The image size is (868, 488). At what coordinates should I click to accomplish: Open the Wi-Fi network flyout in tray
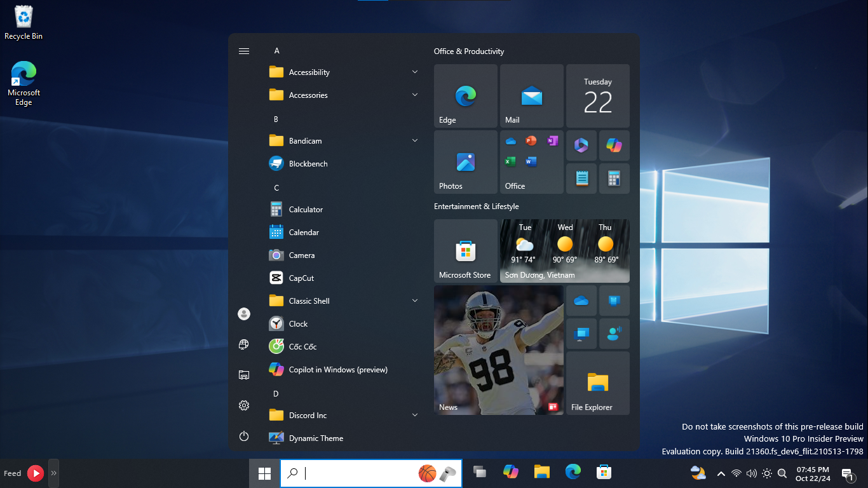point(736,473)
